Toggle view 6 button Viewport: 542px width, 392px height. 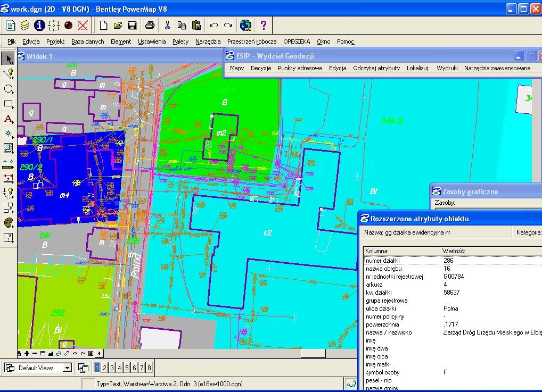tap(135, 368)
